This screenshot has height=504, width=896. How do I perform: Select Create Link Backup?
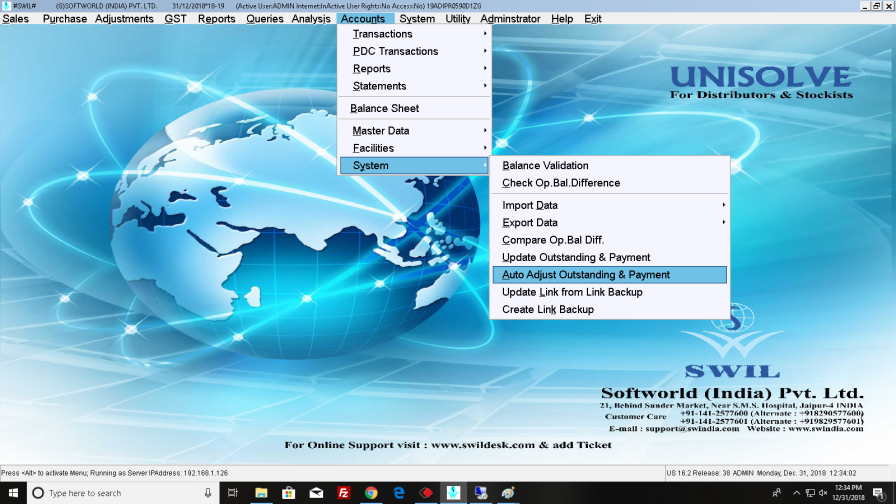(x=610, y=310)
